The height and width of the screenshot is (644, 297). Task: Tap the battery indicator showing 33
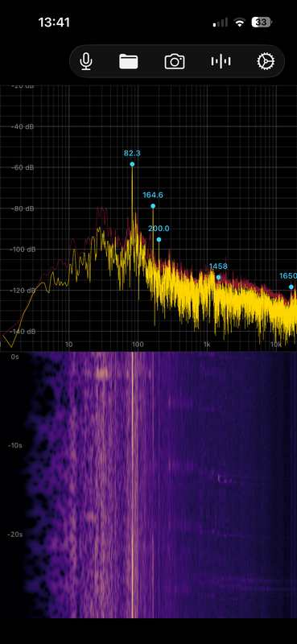click(x=262, y=23)
